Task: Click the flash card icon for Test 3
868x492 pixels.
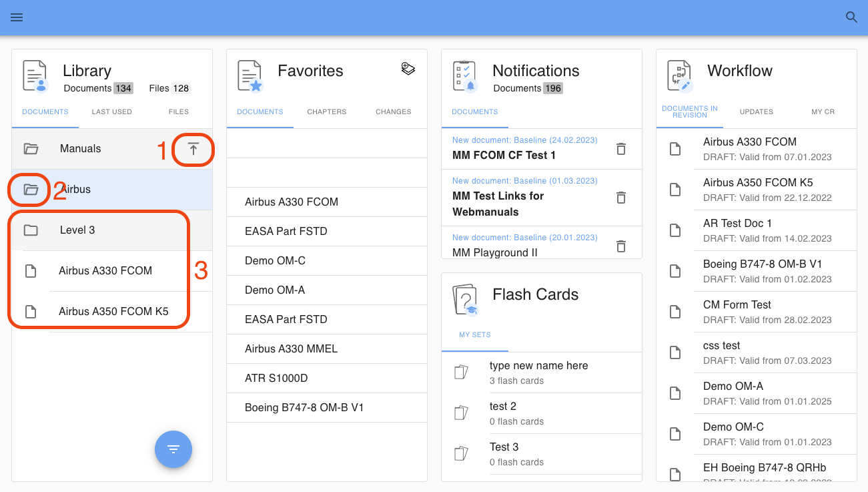Action: pyautogui.click(x=461, y=454)
